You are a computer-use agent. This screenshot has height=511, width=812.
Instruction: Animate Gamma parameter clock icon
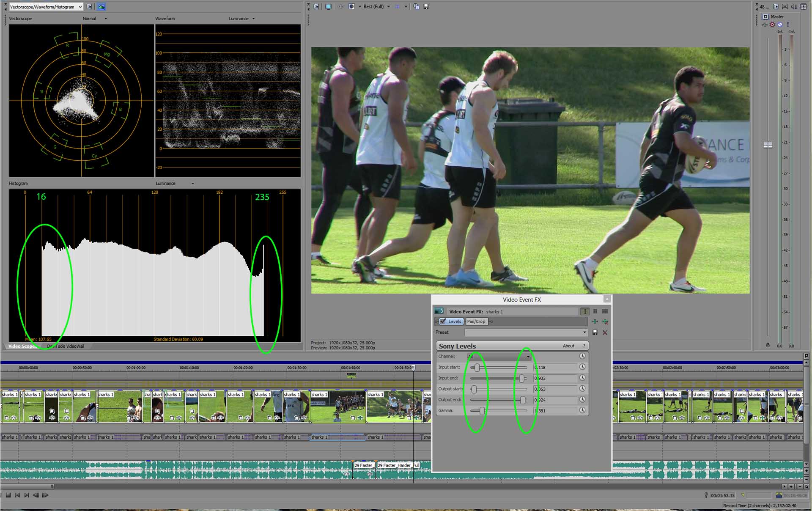[x=582, y=410]
